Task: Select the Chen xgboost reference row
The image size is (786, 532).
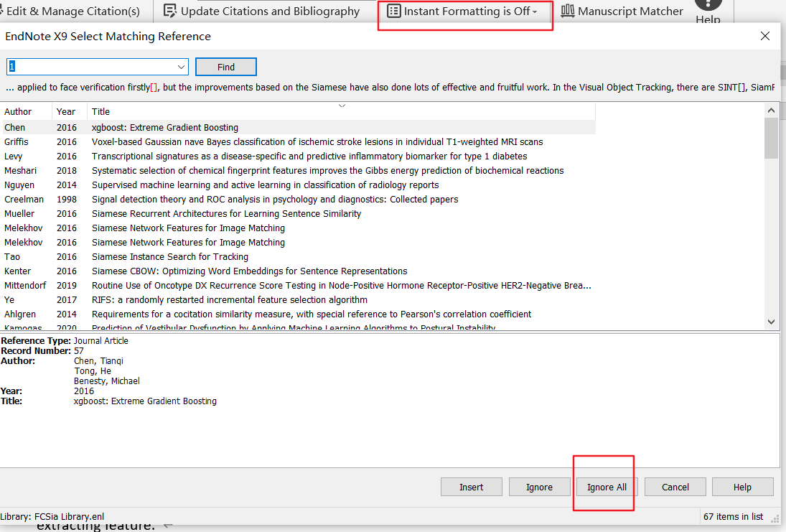Action: pos(298,127)
